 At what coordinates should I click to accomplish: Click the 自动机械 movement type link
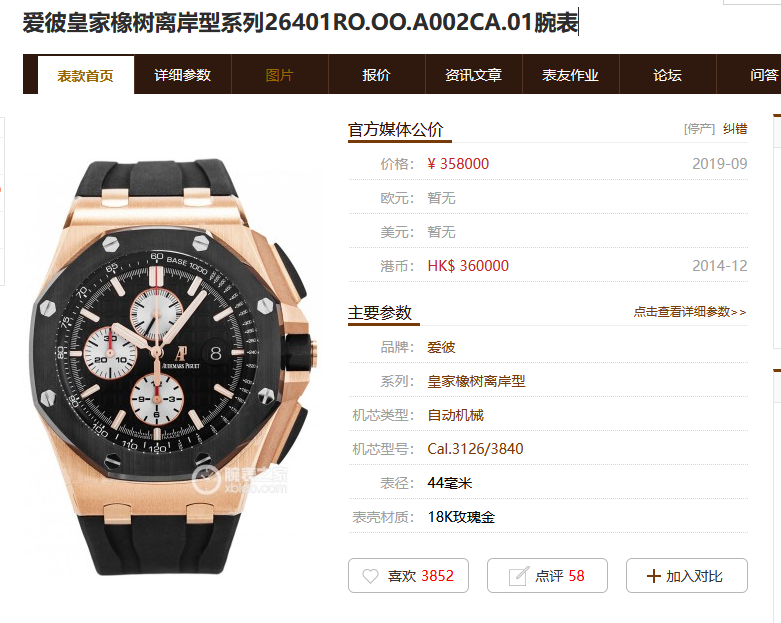(x=455, y=415)
